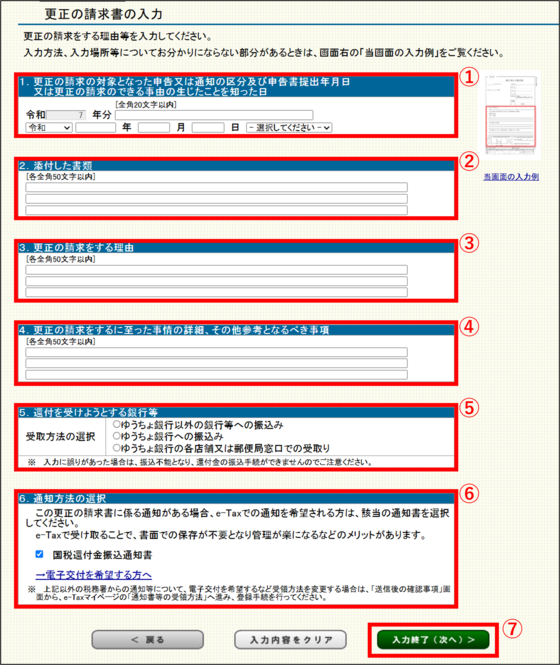Focus second line of 添付した書類
This screenshot has height=665, width=560.
[216, 198]
